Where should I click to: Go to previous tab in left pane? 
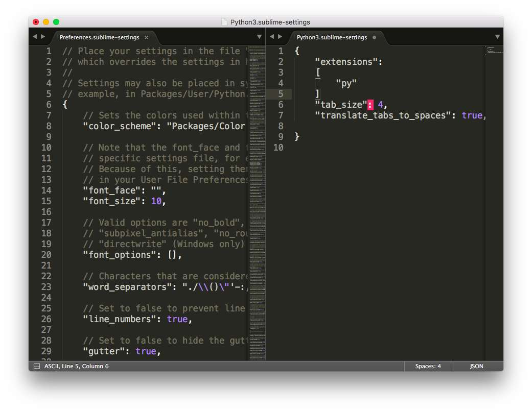point(35,37)
